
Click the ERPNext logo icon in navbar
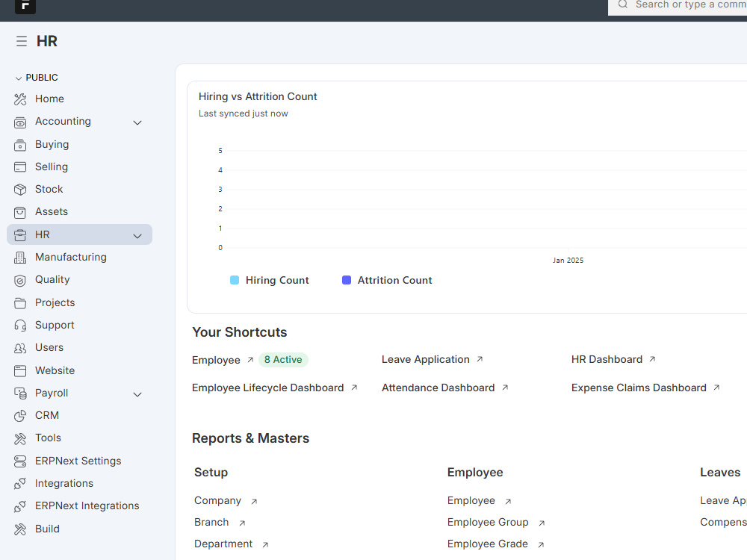click(25, 6)
